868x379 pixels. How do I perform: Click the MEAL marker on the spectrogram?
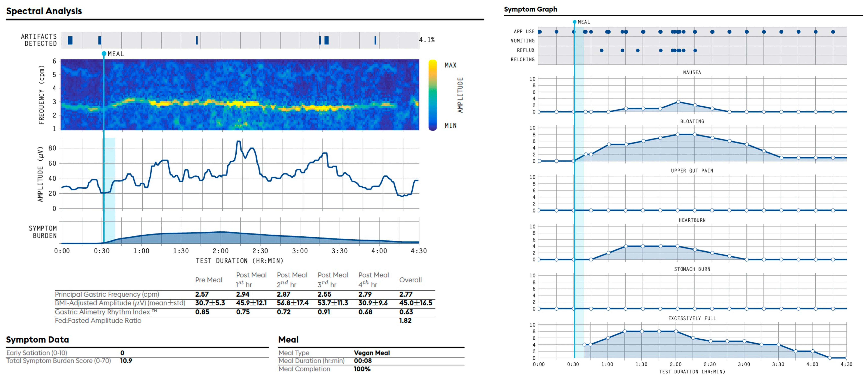(x=104, y=53)
